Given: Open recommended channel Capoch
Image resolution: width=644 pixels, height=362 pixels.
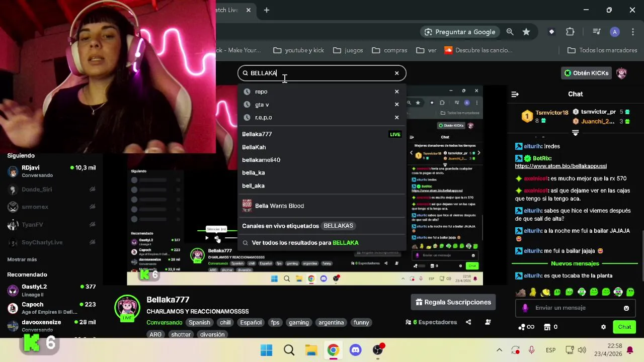Looking at the screenshot, I should point(51,308).
